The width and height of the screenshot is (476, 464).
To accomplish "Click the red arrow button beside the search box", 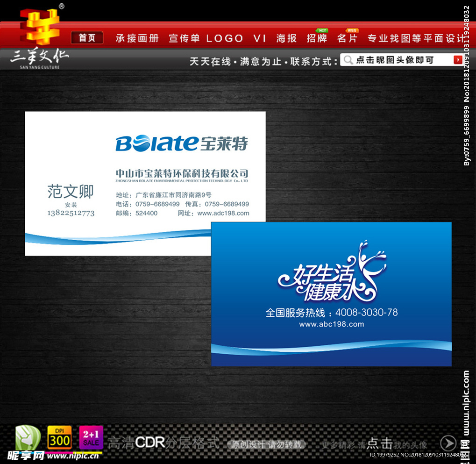I will pyautogui.click(x=457, y=60).
